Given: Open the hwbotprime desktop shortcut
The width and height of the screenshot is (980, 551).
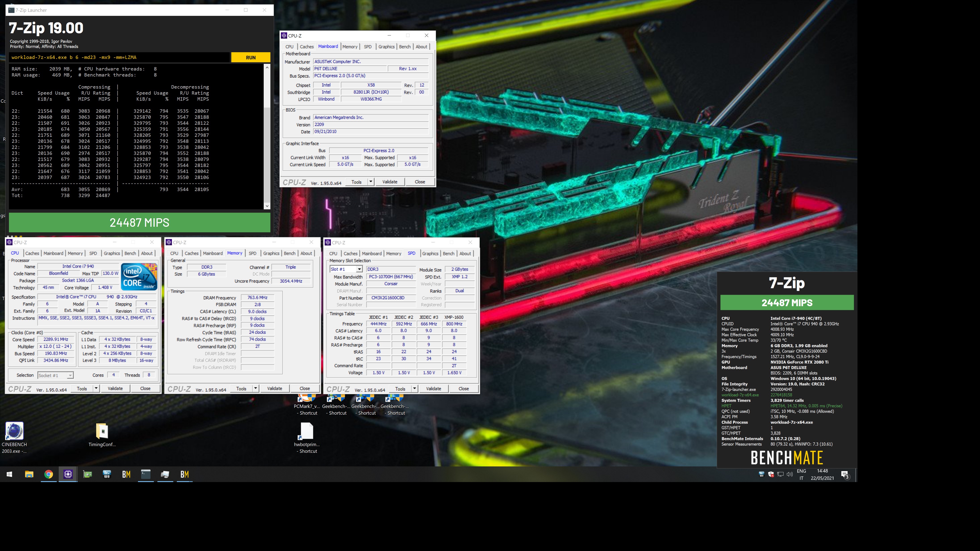Looking at the screenshot, I should click(x=307, y=437).
